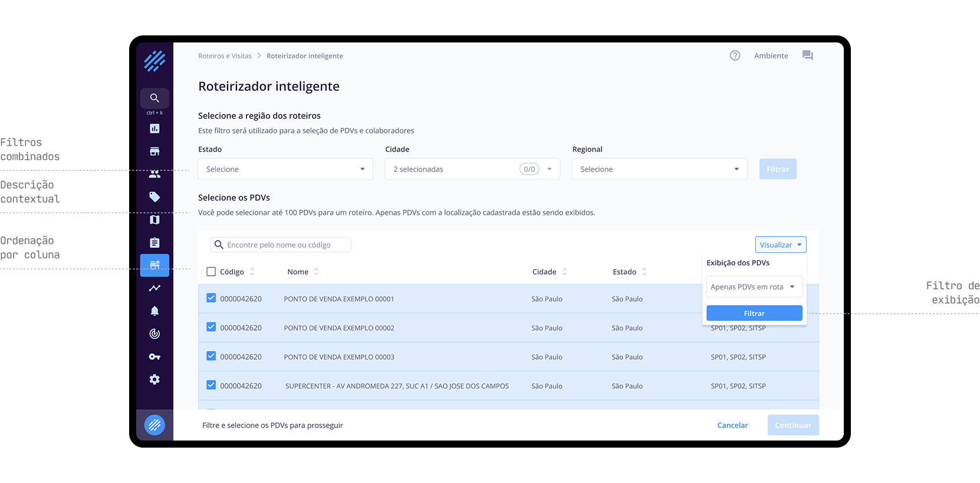Click the notifications bell icon
The width and height of the screenshot is (980, 483).
154,311
